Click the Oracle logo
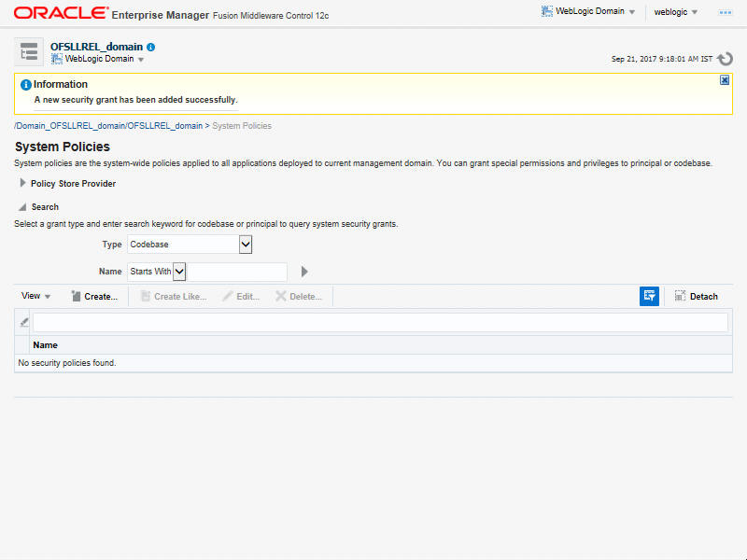This screenshot has height=560, width=747. click(61, 13)
